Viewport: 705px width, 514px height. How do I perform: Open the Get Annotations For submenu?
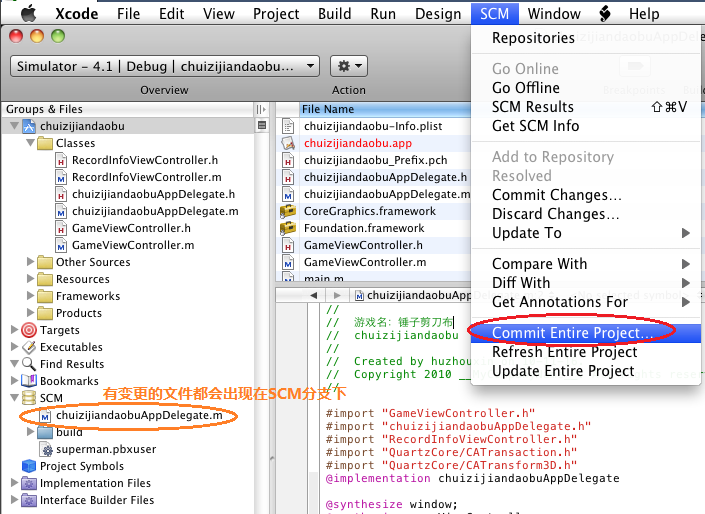click(585, 302)
